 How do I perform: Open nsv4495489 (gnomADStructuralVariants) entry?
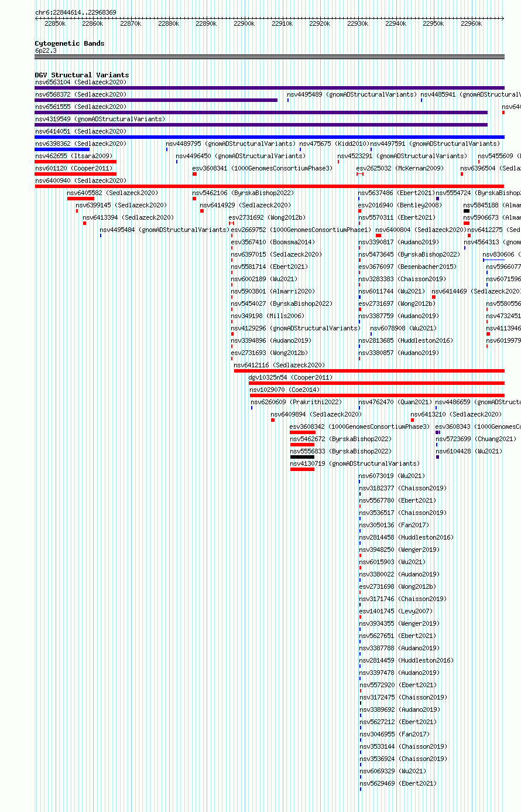352,94
